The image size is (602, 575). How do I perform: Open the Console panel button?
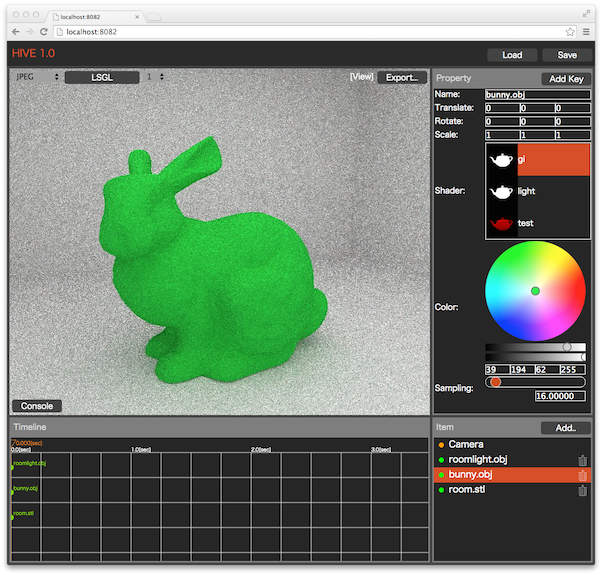pos(37,406)
